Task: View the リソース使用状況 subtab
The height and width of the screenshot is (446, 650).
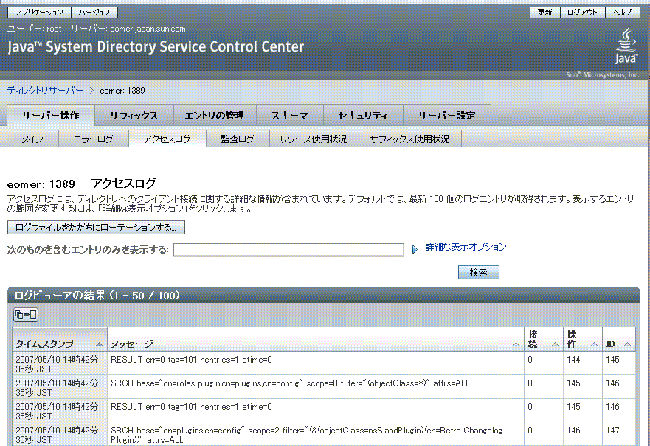Action: (x=313, y=139)
